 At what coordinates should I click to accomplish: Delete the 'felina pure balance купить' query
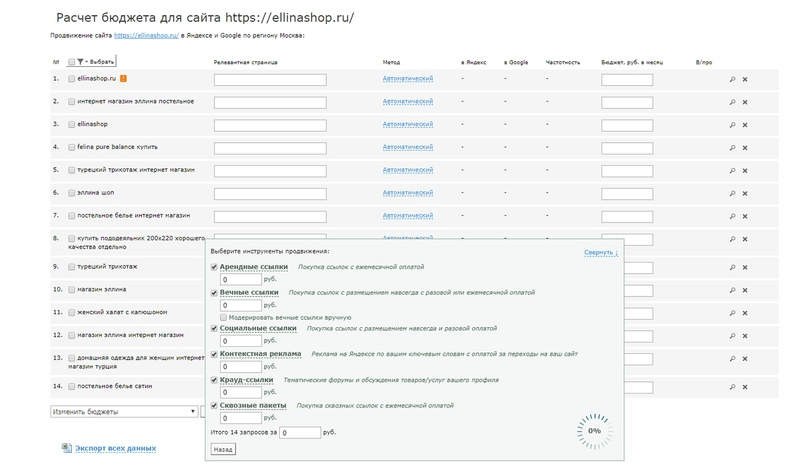pos(745,148)
